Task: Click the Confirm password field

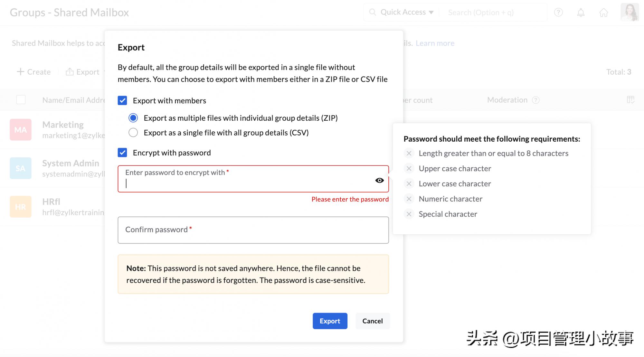Action: [x=253, y=230]
